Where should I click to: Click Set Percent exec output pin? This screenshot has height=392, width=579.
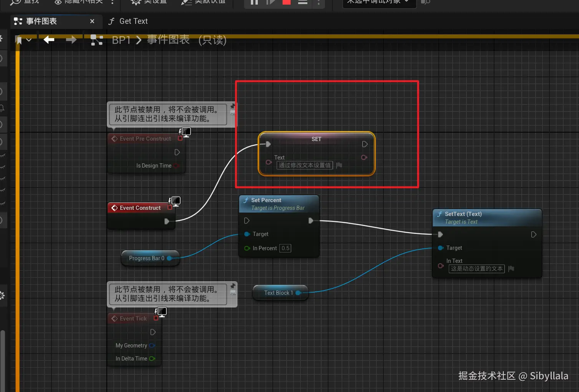point(311,221)
